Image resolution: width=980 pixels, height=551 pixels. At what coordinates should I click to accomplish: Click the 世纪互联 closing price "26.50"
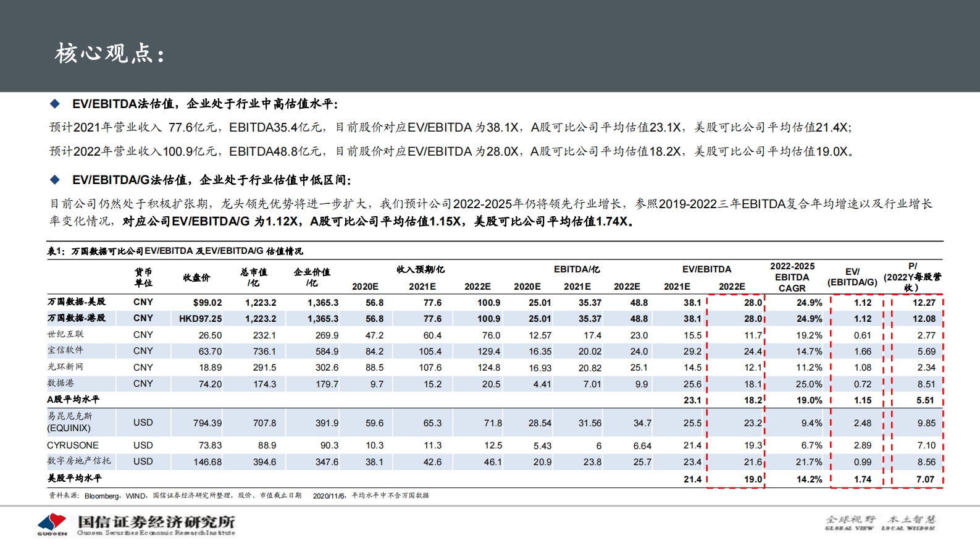(x=210, y=335)
